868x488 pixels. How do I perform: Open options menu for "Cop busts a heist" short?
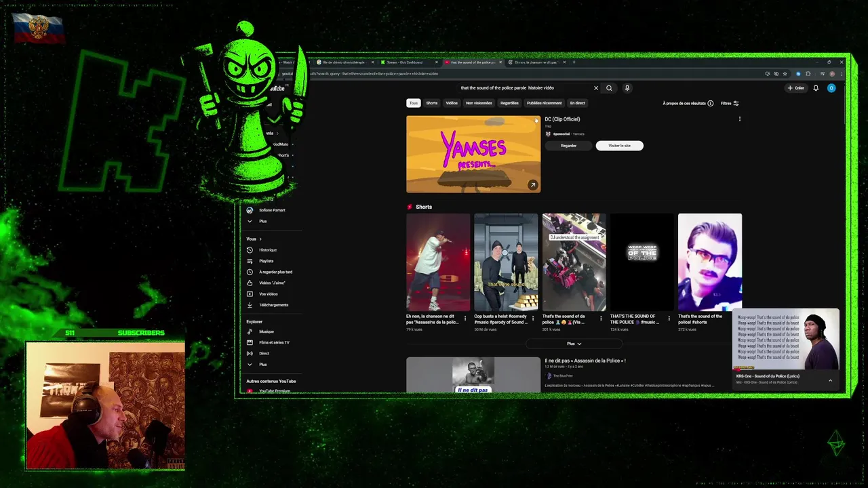[533, 318]
